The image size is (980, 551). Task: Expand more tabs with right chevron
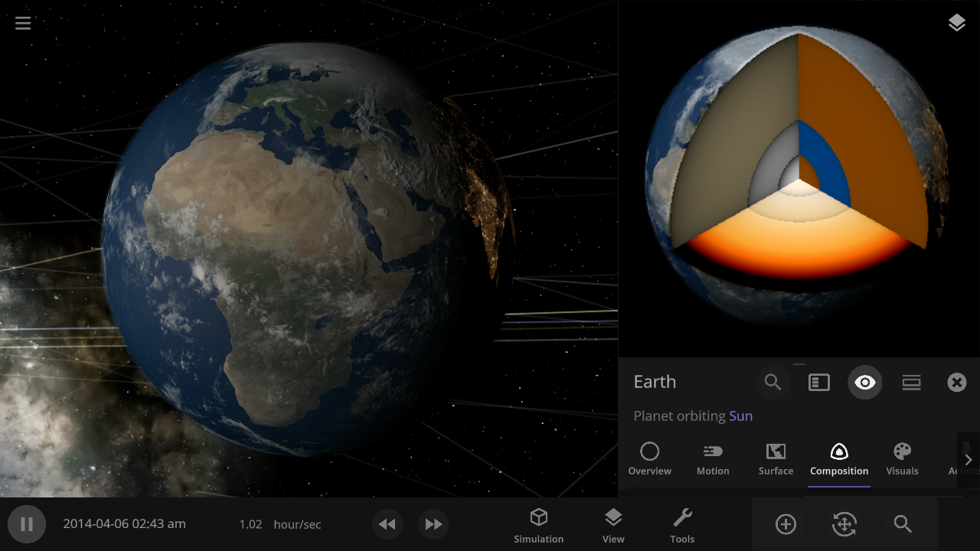pos(968,459)
